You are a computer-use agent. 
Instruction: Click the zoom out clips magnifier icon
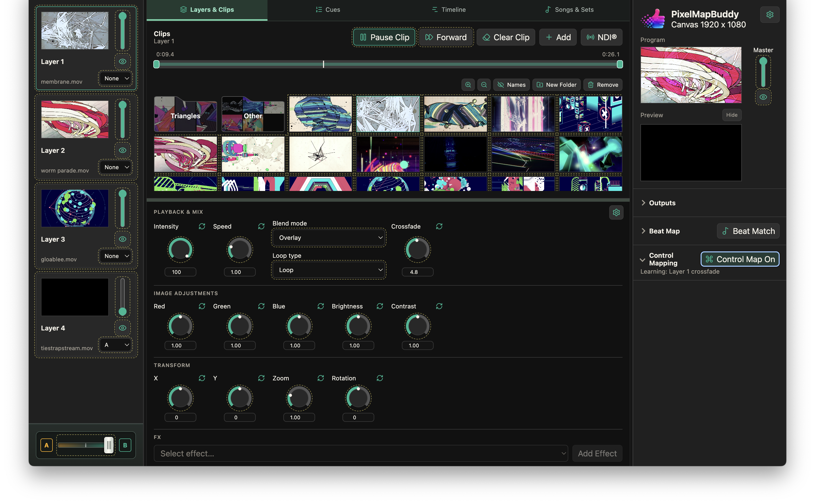(484, 85)
